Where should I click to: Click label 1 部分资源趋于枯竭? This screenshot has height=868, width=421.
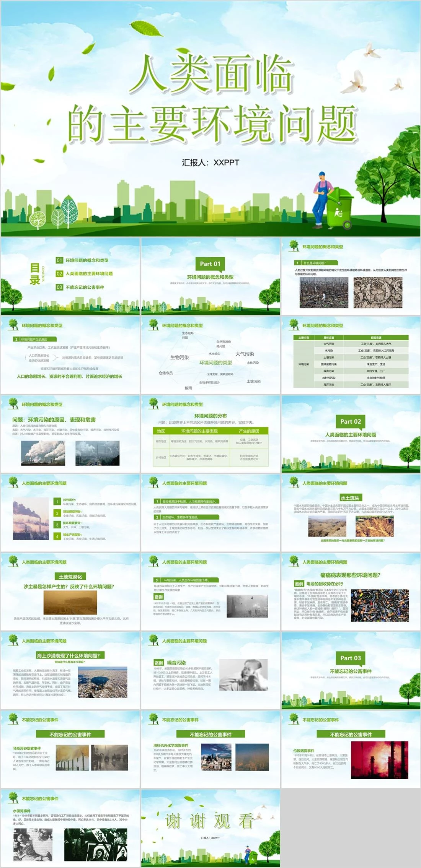click(x=186, y=501)
